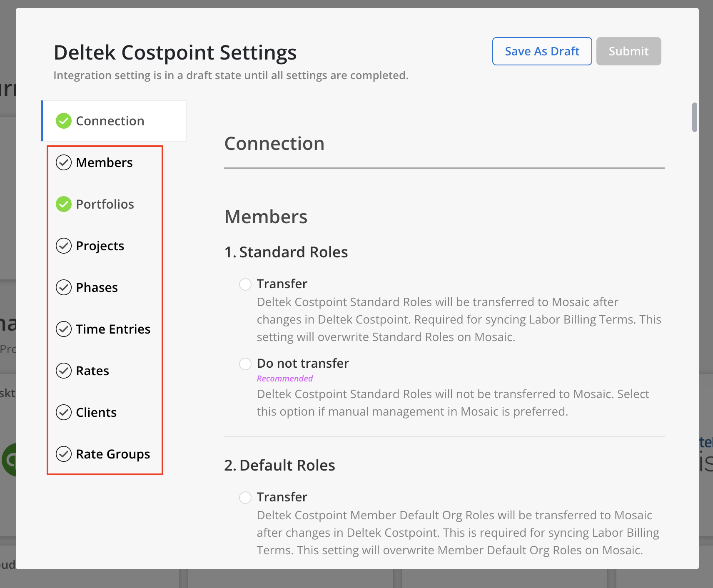Choose Do not transfer for Standard Roles
Image resolution: width=713 pixels, height=588 pixels.
(x=245, y=364)
